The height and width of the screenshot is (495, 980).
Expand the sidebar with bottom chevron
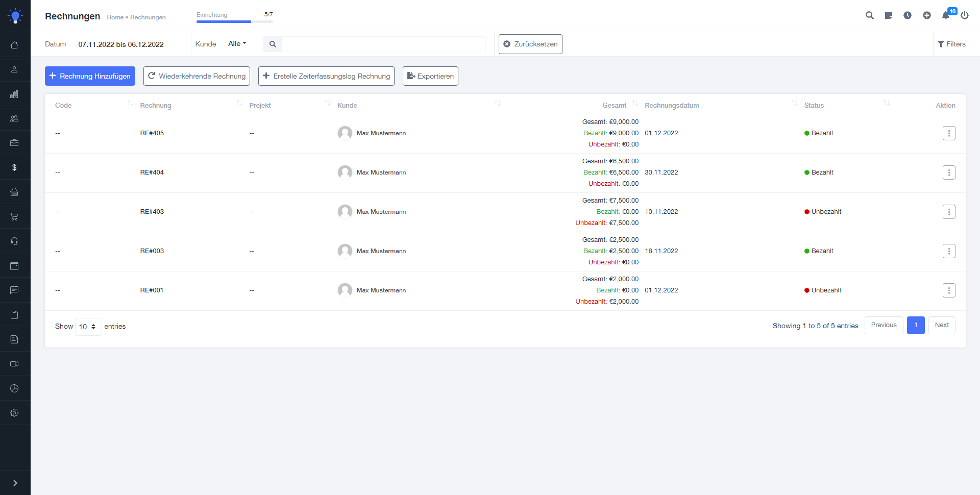15,483
